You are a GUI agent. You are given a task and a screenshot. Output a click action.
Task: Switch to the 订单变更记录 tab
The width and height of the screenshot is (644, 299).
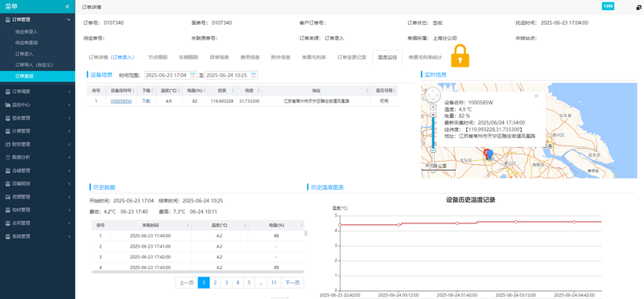[x=352, y=57]
